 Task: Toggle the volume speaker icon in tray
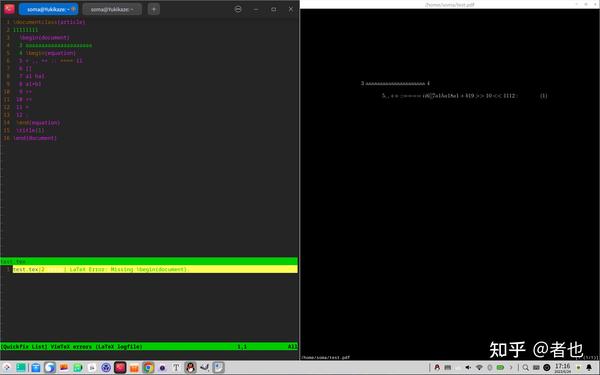point(468,368)
